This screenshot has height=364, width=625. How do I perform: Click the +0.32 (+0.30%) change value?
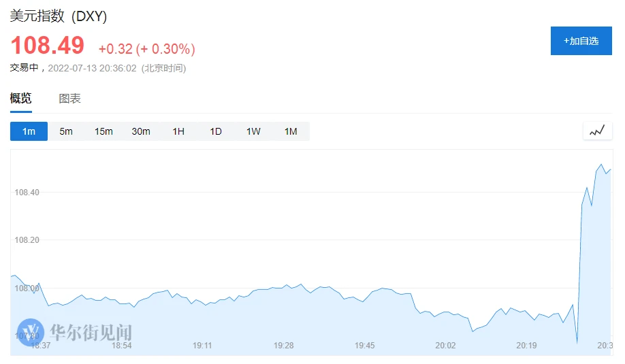pyautogui.click(x=146, y=49)
